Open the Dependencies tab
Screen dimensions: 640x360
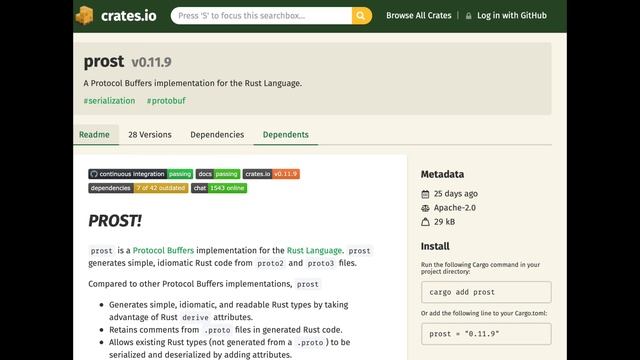click(x=217, y=135)
